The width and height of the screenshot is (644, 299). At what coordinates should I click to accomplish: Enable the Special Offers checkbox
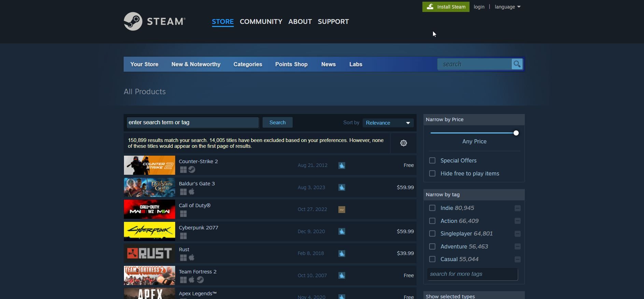click(432, 160)
